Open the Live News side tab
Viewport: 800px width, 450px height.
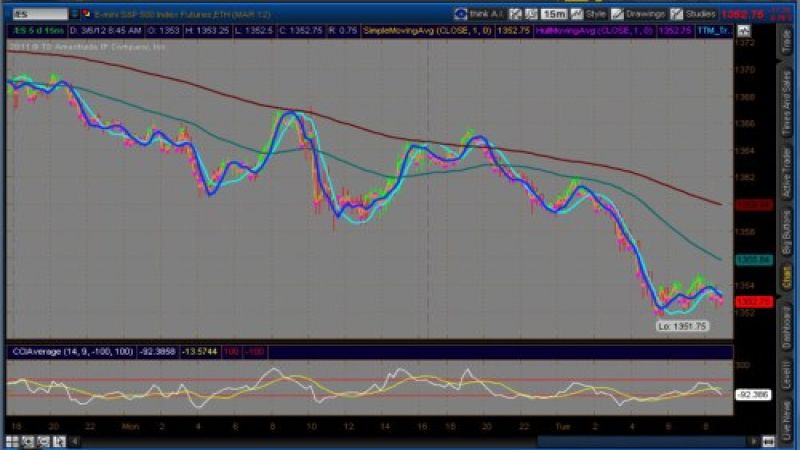pos(787,420)
